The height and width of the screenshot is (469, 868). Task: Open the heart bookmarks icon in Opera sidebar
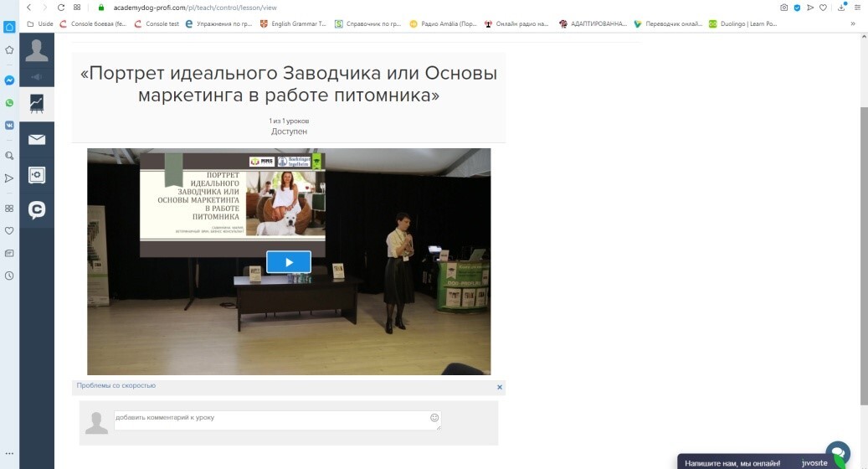click(x=9, y=230)
